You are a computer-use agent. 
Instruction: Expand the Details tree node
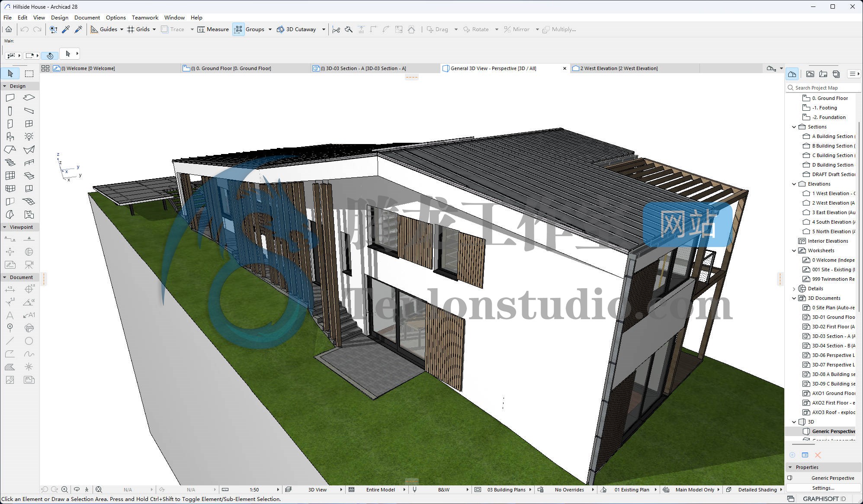coord(794,289)
